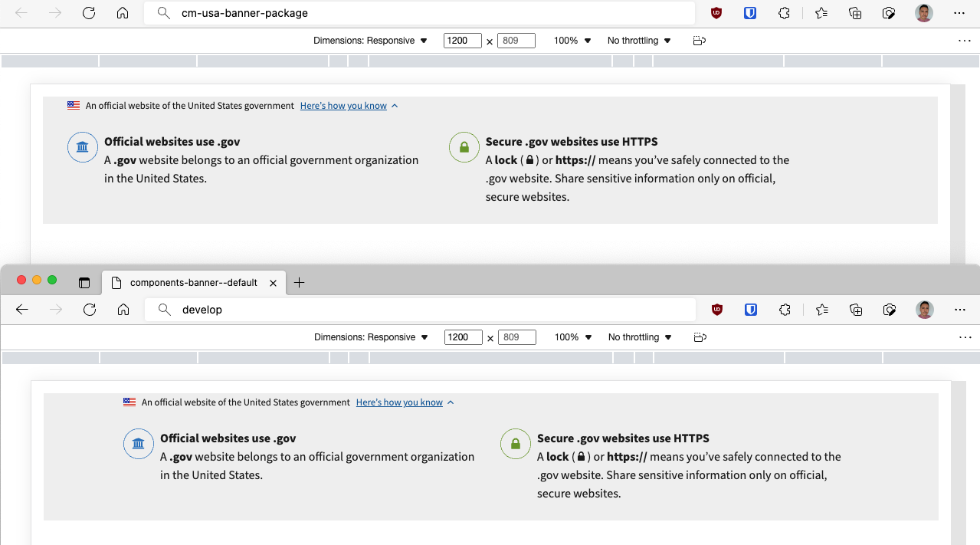Screen dimensions: 980x545
Task: Click the home icon in the back window
Action: 123,13
